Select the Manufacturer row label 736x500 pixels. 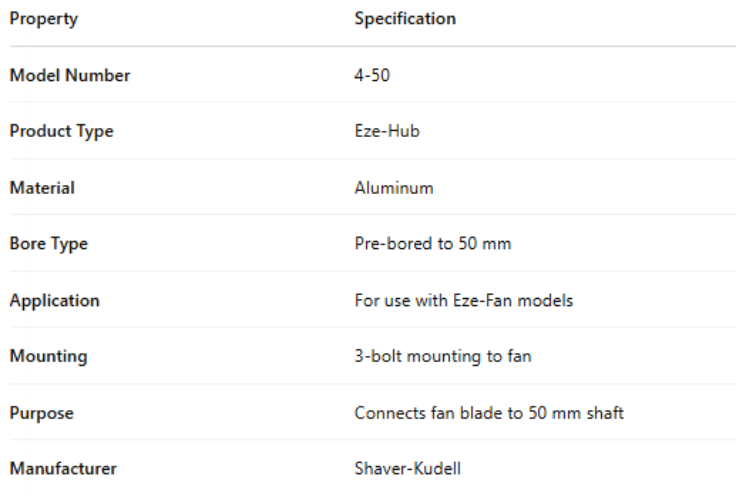click(61, 467)
